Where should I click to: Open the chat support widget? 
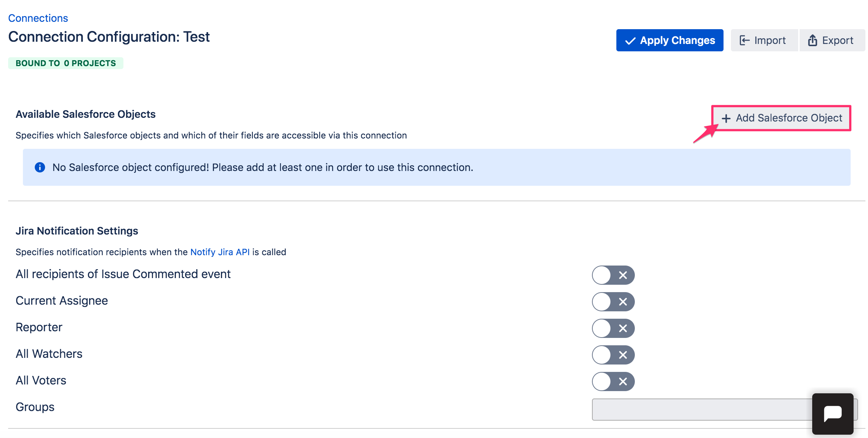point(833,414)
